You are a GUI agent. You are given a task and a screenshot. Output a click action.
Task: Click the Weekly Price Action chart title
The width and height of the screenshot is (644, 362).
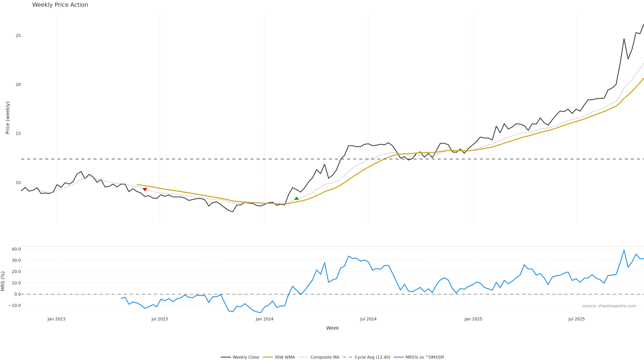pyautogui.click(x=60, y=5)
